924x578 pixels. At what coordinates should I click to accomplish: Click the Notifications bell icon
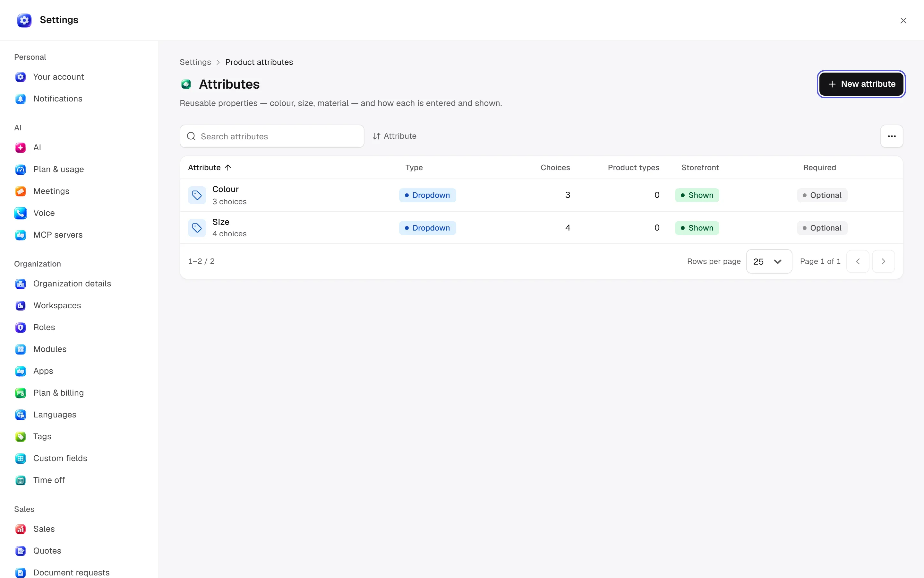pos(21,99)
